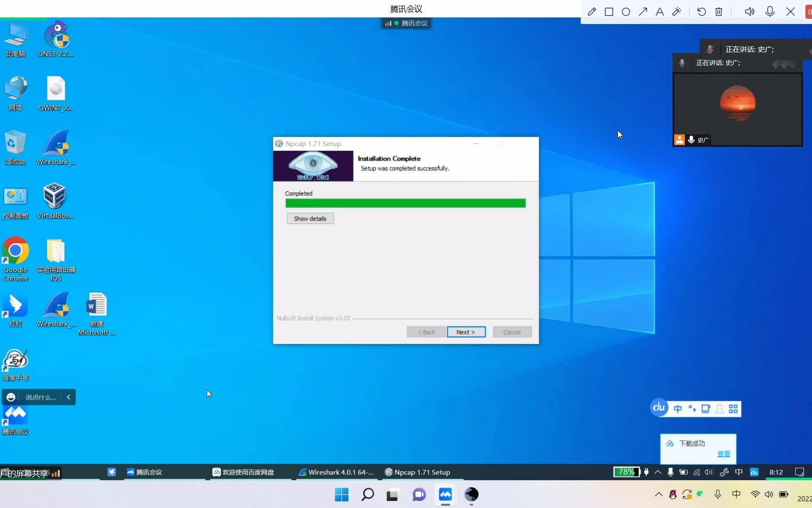Toggle the speaker in the meeting toolbar
This screenshot has width=812, height=508.
pyautogui.click(x=749, y=12)
